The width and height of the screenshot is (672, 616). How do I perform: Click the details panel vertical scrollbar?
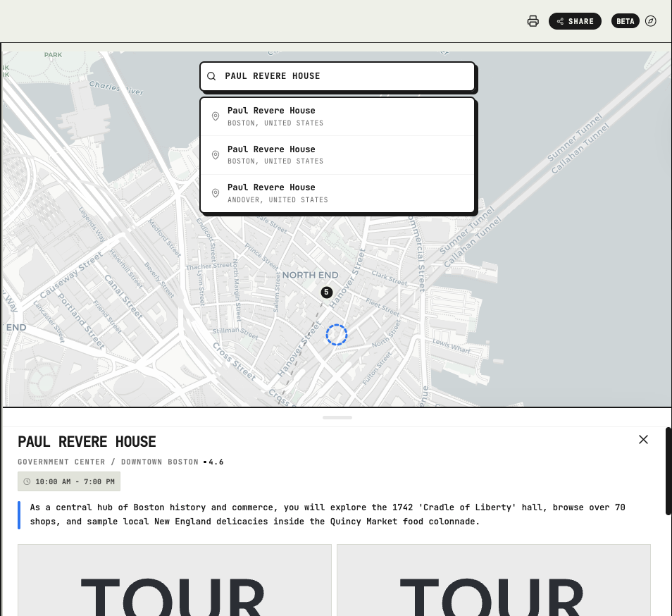(x=668, y=471)
